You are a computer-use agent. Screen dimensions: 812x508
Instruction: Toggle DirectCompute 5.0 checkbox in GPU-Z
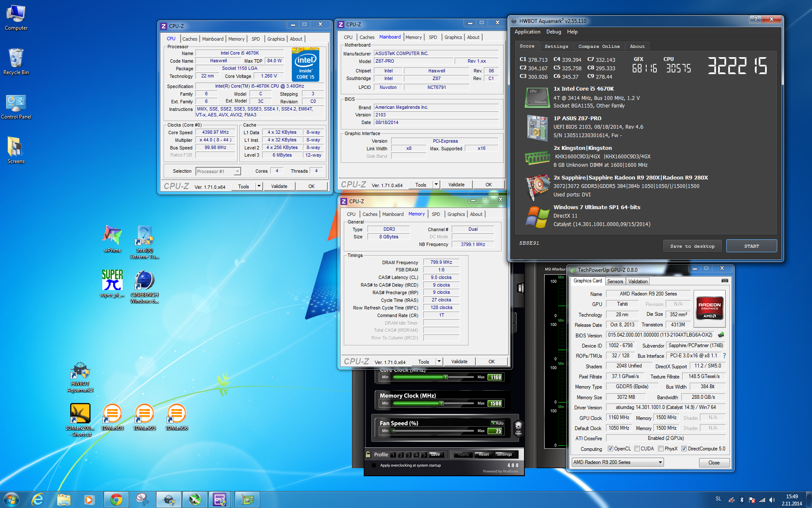click(x=684, y=449)
